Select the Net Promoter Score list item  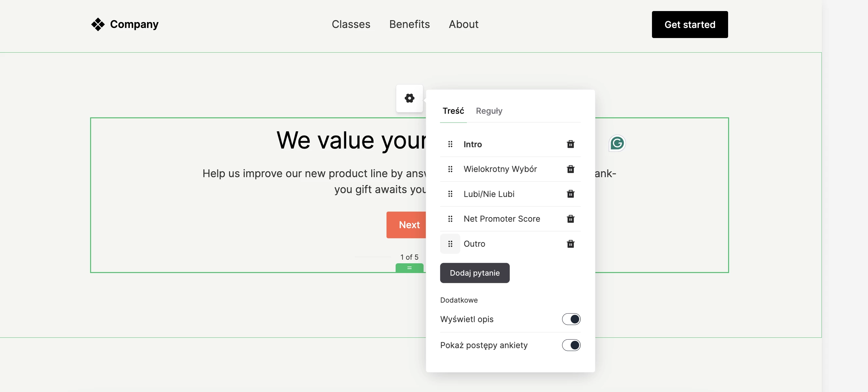pyautogui.click(x=501, y=219)
